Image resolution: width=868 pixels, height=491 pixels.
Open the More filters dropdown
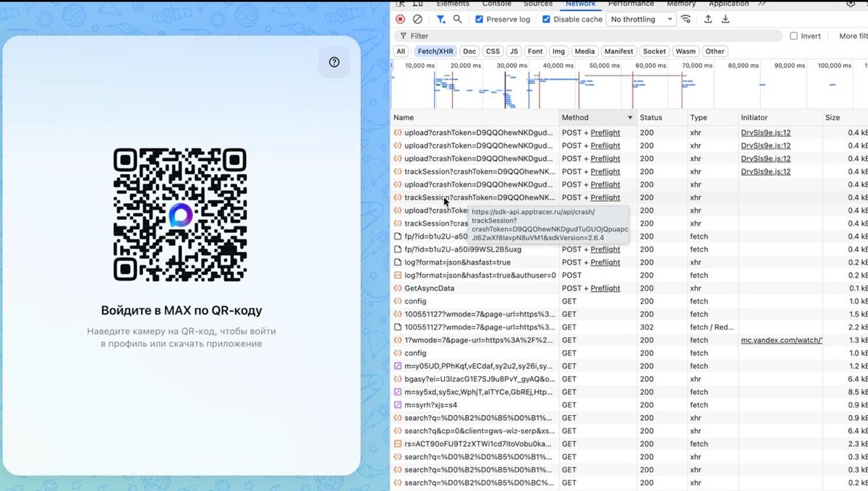[853, 35]
